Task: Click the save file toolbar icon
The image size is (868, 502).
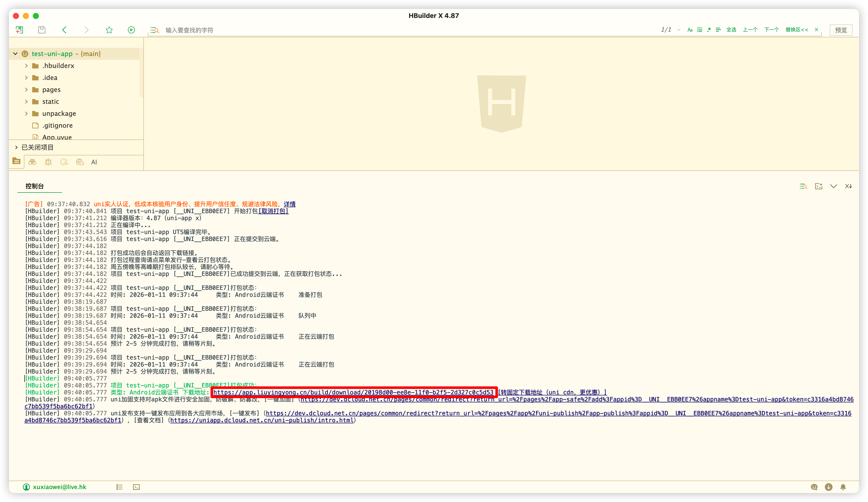Action: point(42,30)
